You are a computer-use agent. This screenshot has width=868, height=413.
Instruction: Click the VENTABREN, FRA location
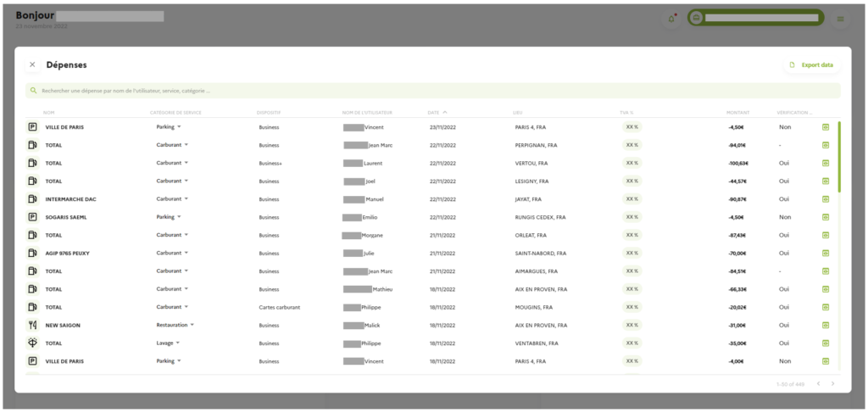(537, 343)
